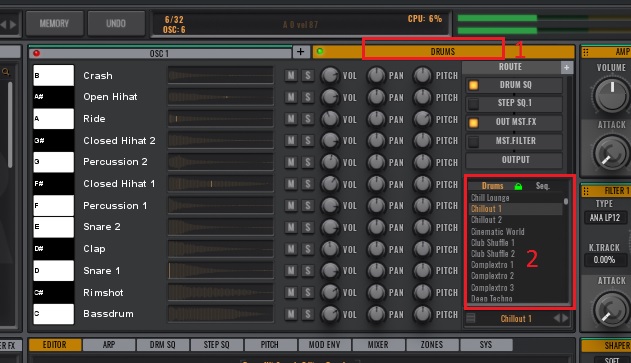Solo the Ride drum row
631x363 pixels.
308,119
